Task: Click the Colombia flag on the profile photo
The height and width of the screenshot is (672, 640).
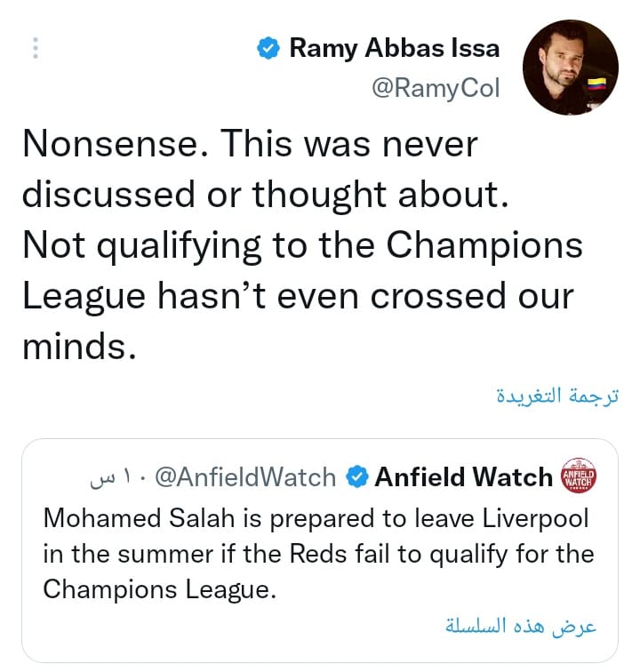Action: pos(596,86)
